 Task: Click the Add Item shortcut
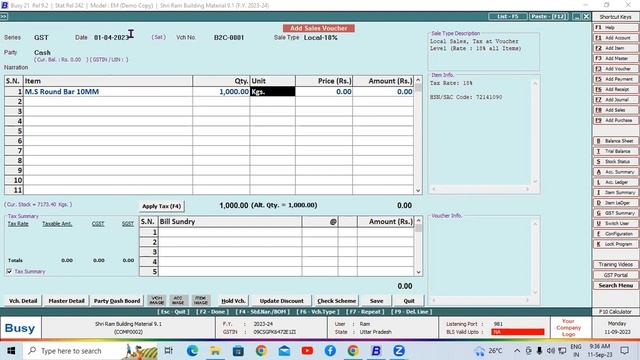[x=616, y=48]
